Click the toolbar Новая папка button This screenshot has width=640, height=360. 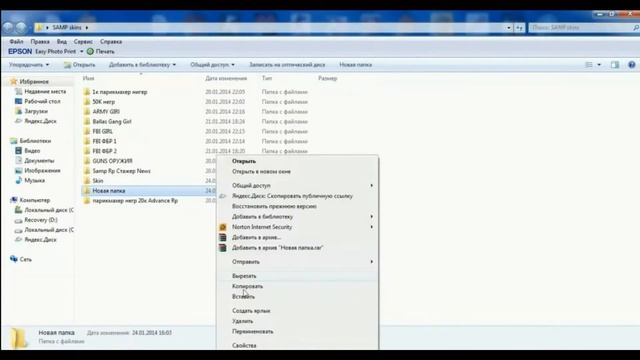tap(356, 65)
